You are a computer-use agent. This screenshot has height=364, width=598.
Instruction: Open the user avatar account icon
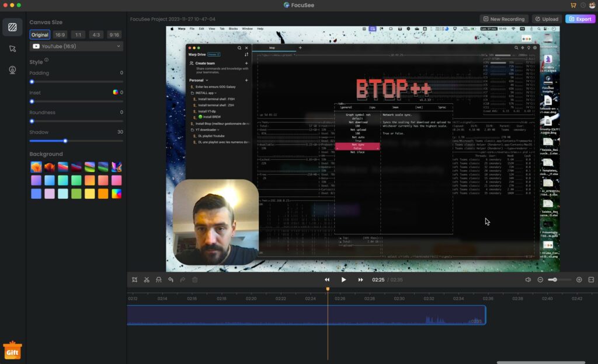point(592,5)
